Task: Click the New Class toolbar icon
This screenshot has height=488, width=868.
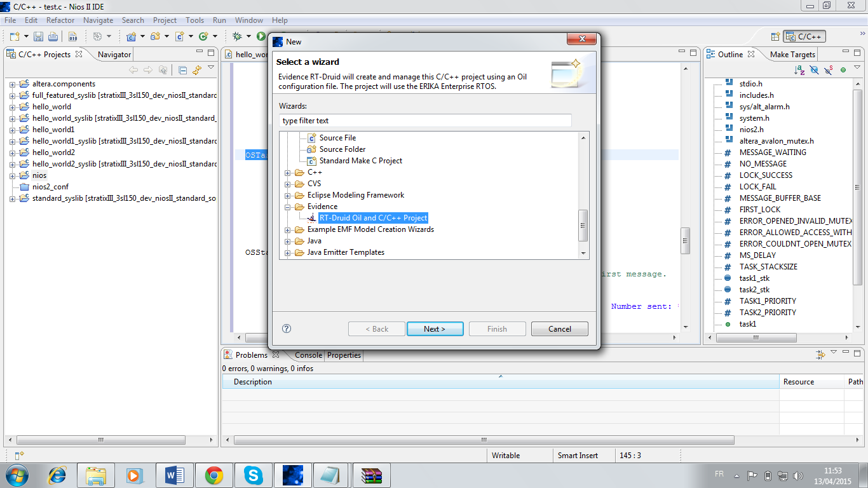Action: click(x=204, y=36)
